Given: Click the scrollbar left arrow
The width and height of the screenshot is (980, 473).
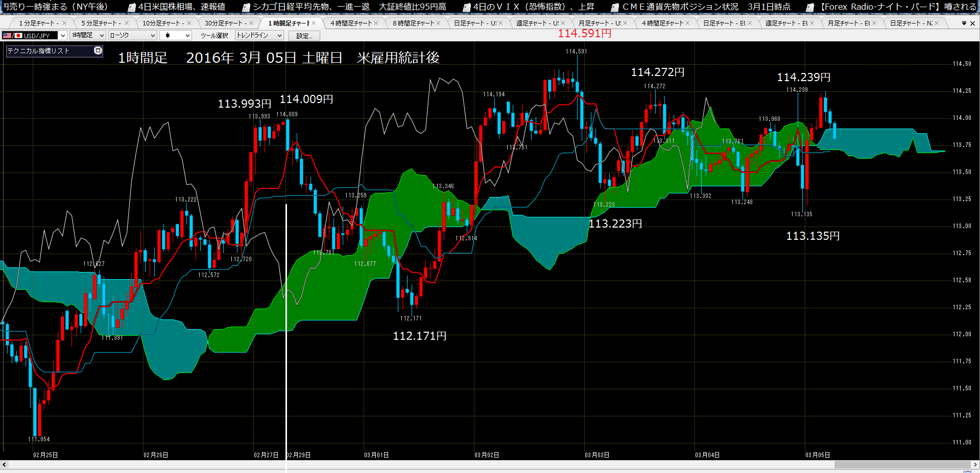Looking at the screenshot, I should pos(4,464).
